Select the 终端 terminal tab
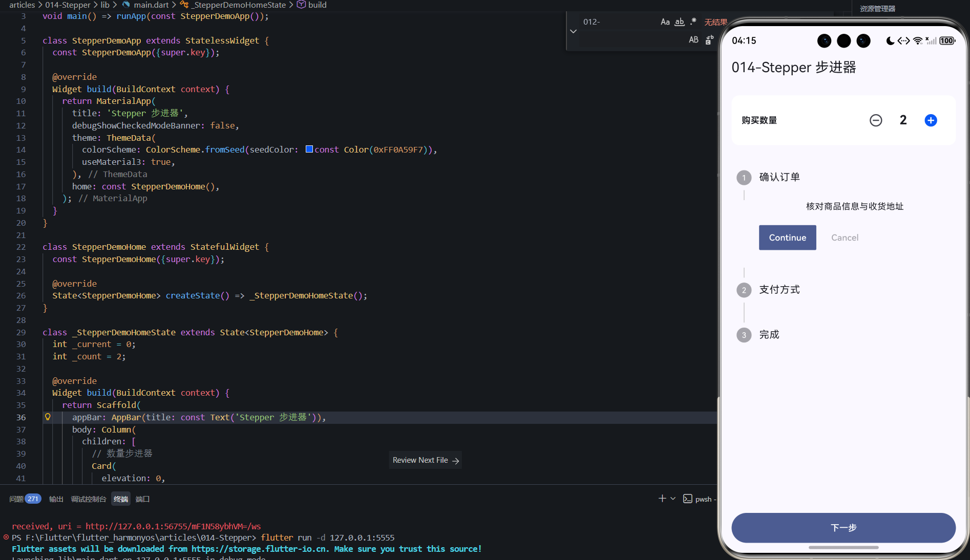The width and height of the screenshot is (970, 560). 121,499
